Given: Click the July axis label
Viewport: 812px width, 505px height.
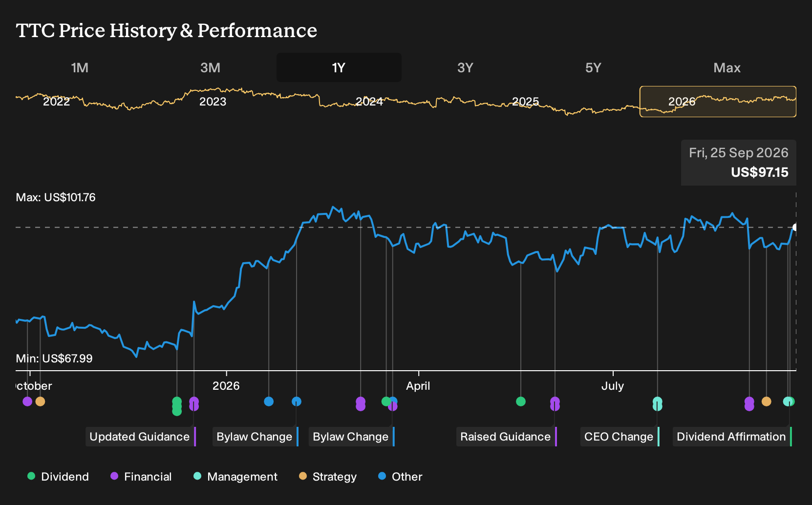Looking at the screenshot, I should coord(613,386).
